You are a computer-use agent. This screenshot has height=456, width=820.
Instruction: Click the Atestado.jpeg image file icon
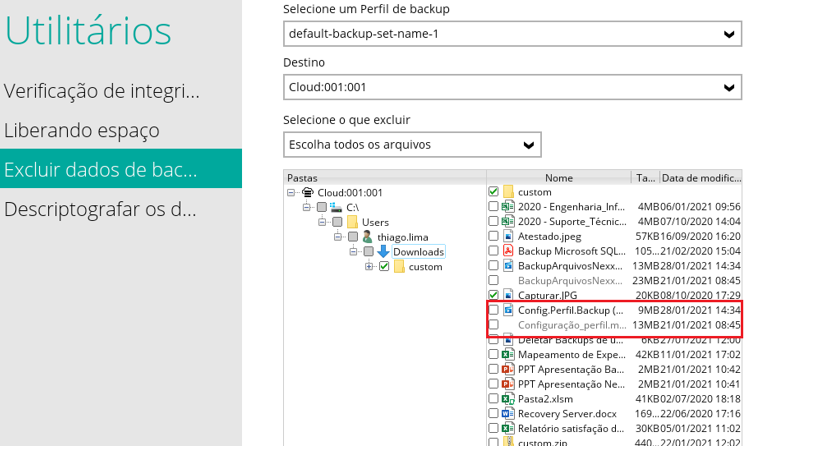click(508, 236)
